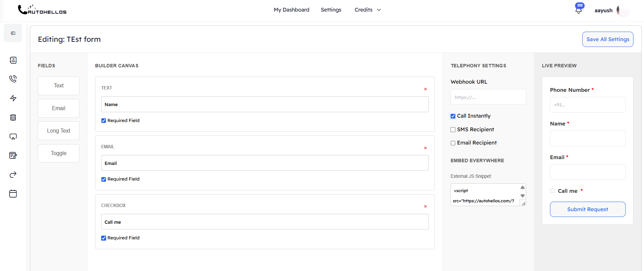Click the user avatar picture
The width and height of the screenshot is (644, 271).
pos(623,10)
